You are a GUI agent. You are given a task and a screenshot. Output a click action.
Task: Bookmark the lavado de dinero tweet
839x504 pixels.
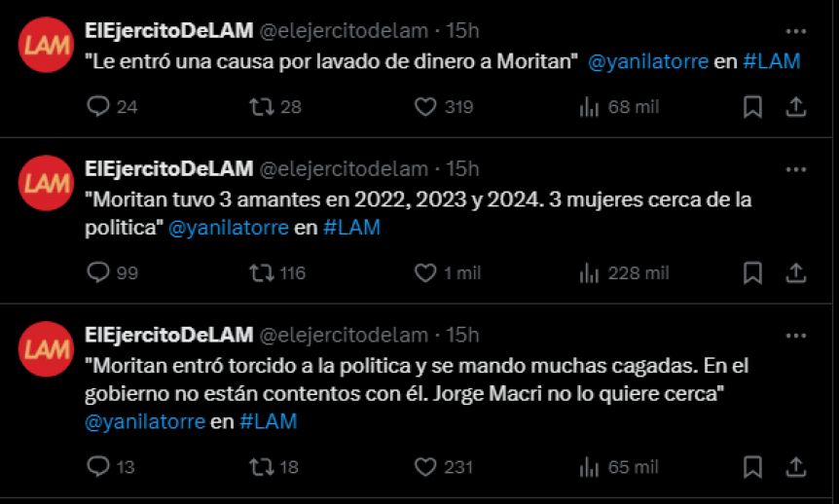(752, 106)
